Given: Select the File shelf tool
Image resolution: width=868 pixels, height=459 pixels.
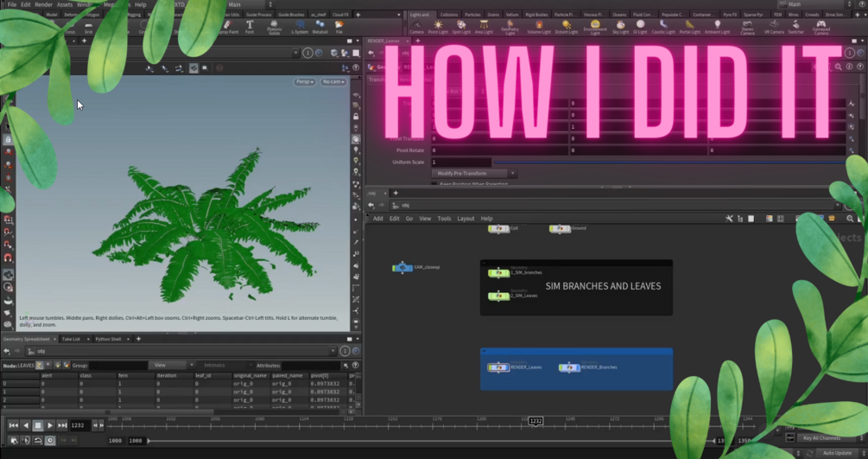Looking at the screenshot, I should coord(339,27).
